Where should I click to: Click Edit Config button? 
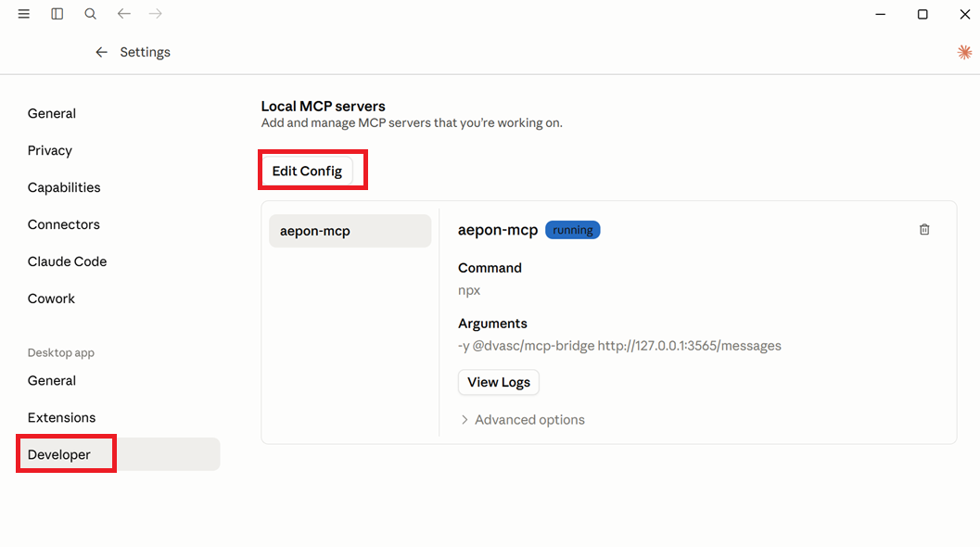coord(307,172)
